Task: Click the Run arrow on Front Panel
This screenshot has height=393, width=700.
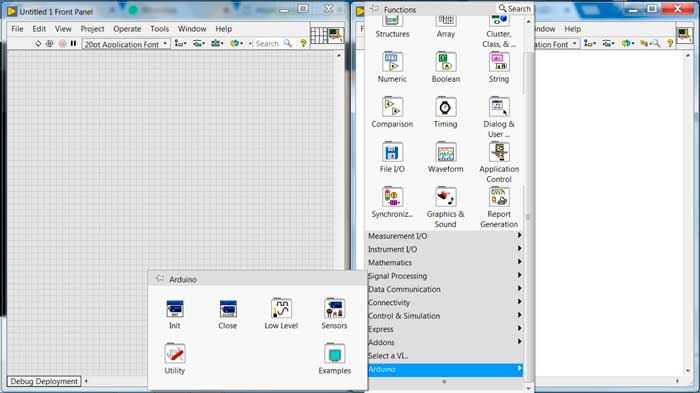Action: [38, 43]
